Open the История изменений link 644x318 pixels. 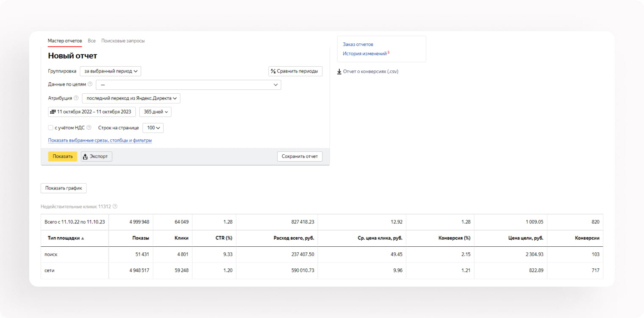[364, 54]
